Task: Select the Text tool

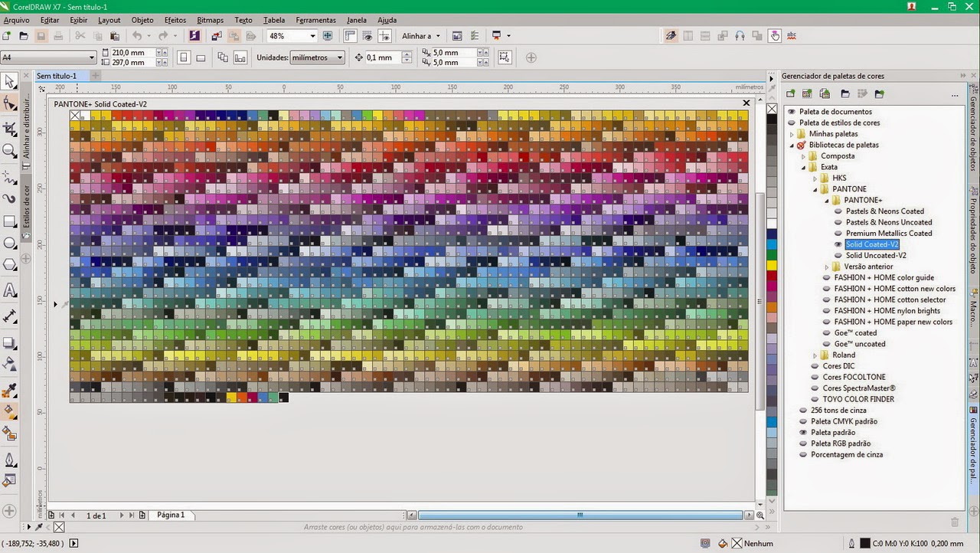Action: pos(10,290)
